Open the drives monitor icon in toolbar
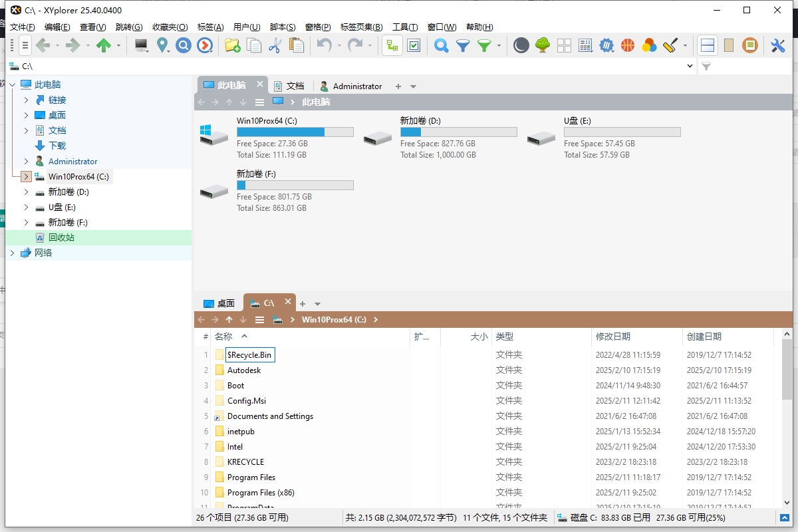The width and height of the screenshot is (798, 532). [x=141, y=45]
